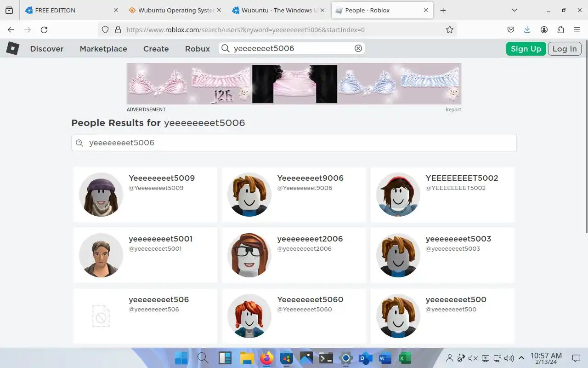Expand the list all tabs dropdown
The width and height of the screenshot is (588, 368).
pyautogui.click(x=514, y=10)
